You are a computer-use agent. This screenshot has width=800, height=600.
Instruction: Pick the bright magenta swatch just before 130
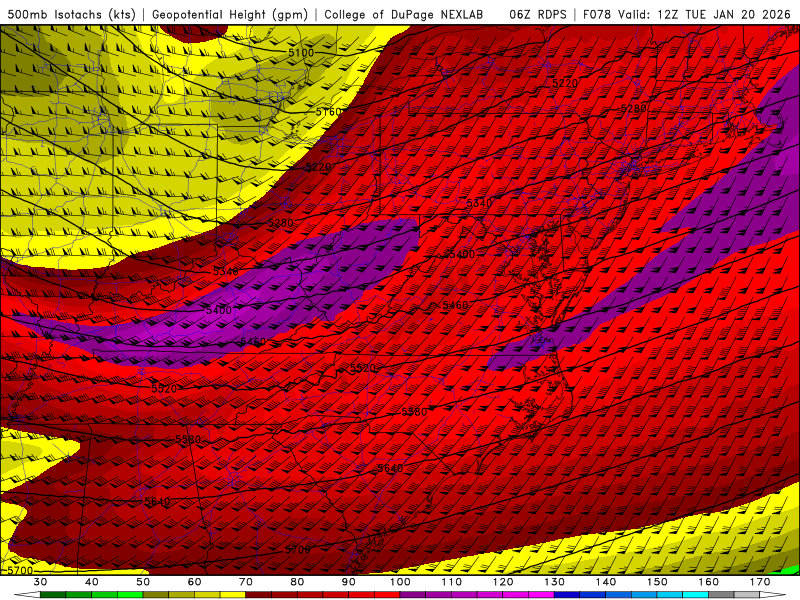point(542,595)
